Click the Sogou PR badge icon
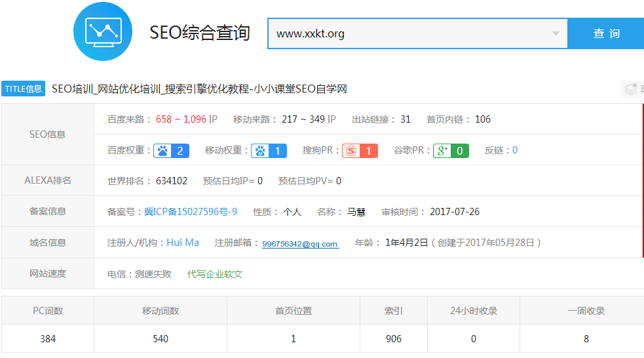This screenshot has width=644, height=358. click(x=360, y=151)
